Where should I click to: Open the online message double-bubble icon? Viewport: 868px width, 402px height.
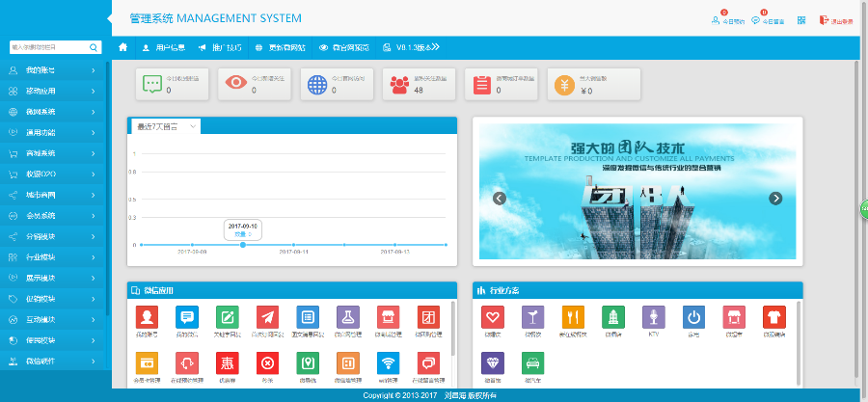tap(428, 362)
